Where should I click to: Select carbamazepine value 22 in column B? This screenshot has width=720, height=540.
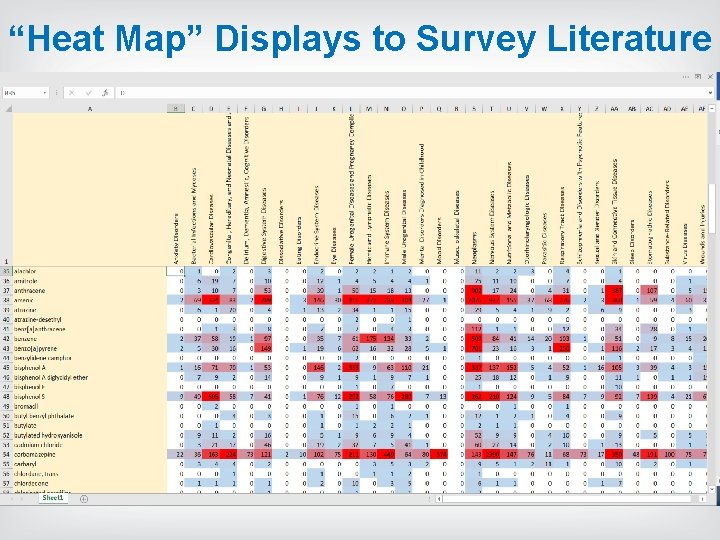coord(175,455)
